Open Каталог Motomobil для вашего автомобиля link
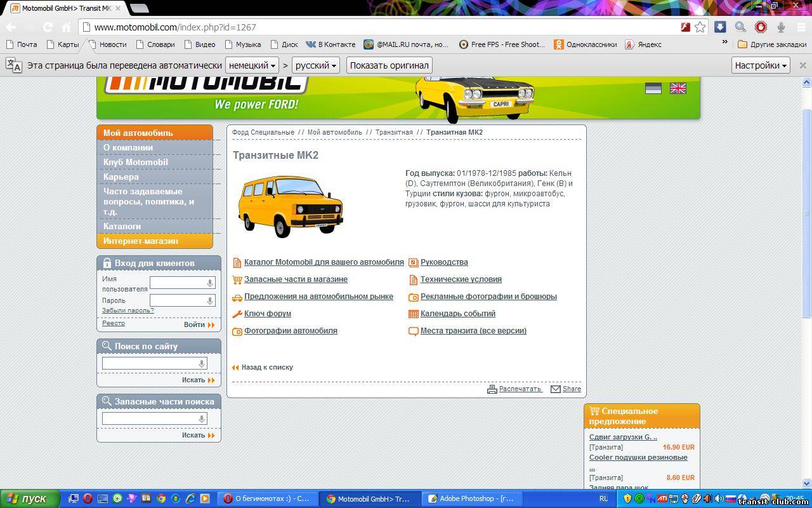The image size is (812, 508). click(324, 262)
